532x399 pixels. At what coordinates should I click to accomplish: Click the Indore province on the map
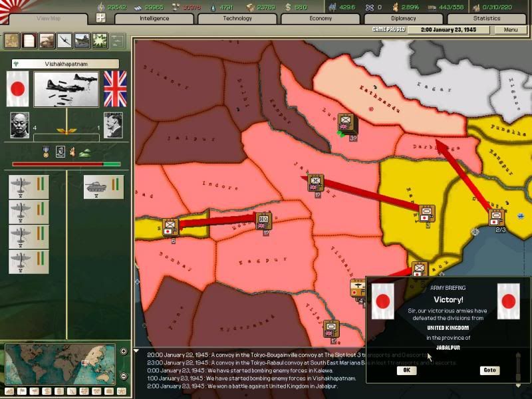pos(220,186)
